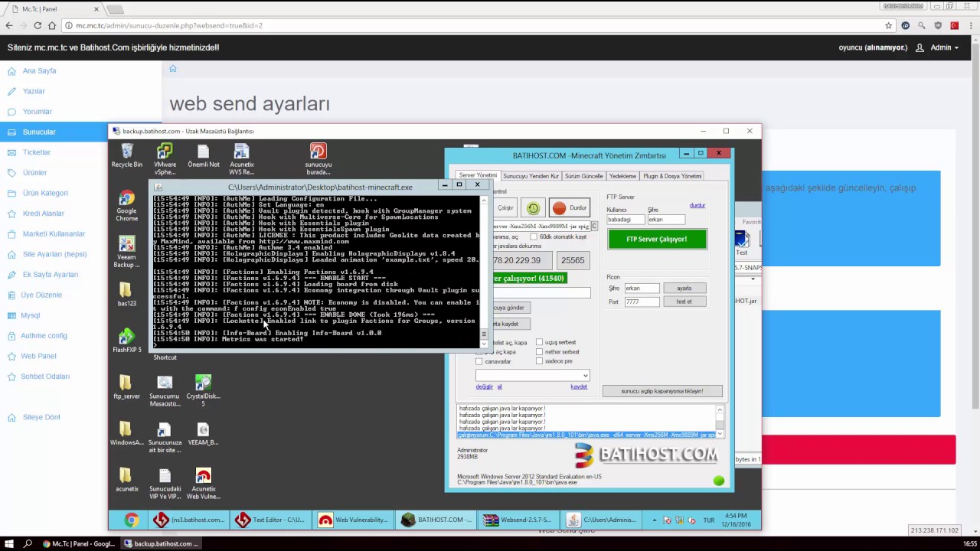This screenshot has width=980, height=551.
Task: Click the Rcon Şifre input field
Action: click(641, 289)
